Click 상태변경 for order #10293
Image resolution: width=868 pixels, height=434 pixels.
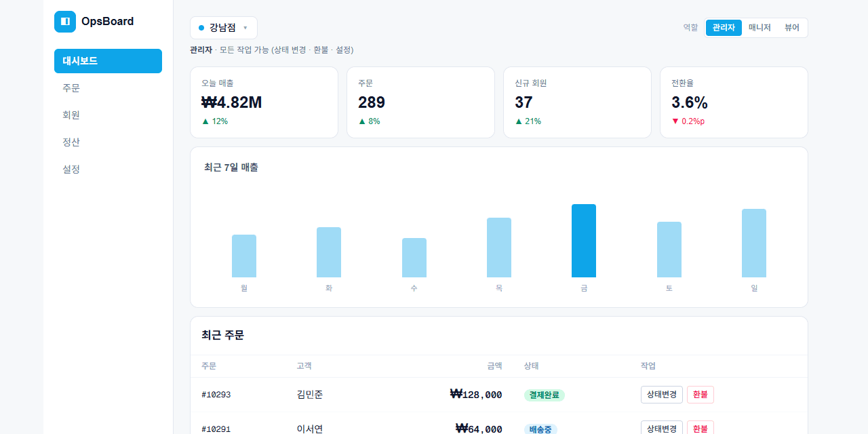point(662,395)
